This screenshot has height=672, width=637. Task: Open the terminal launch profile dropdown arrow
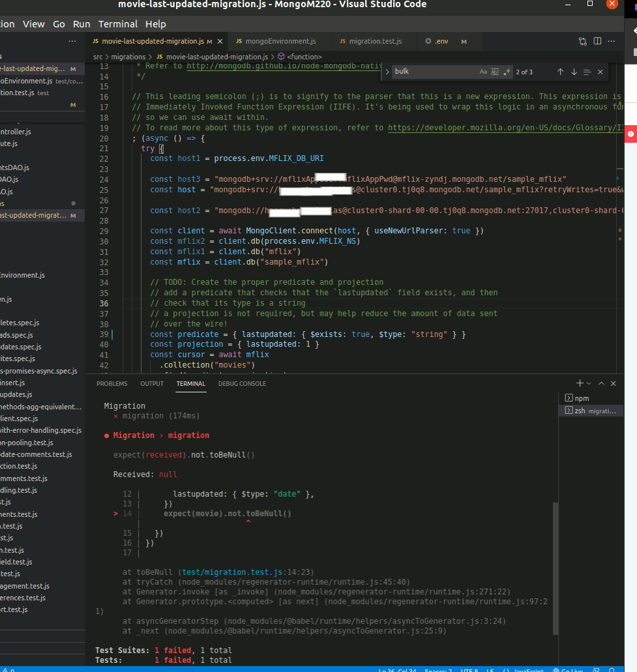589,383
